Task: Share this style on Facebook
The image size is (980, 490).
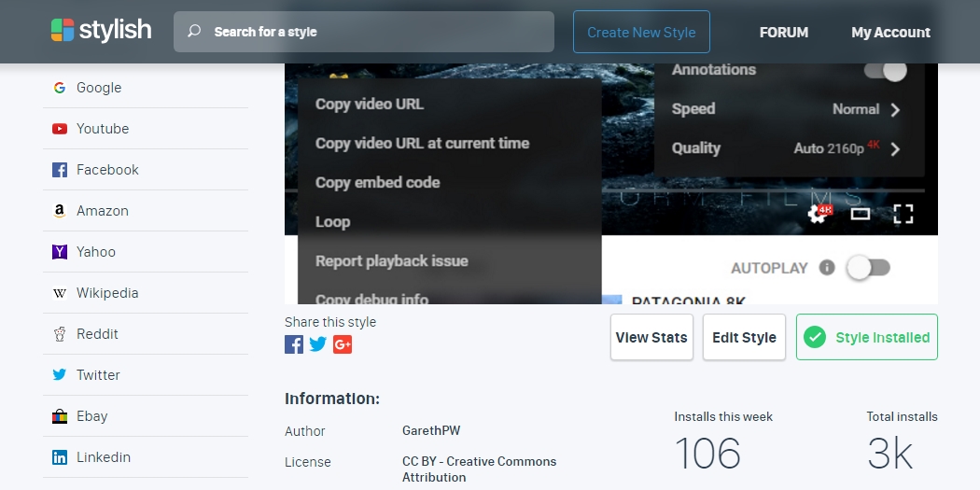Action: pyautogui.click(x=294, y=344)
